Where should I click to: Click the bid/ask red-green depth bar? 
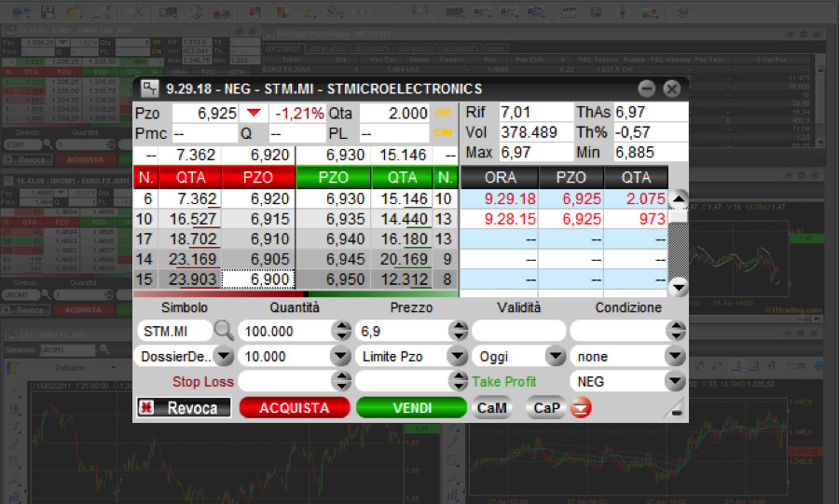(x=296, y=293)
